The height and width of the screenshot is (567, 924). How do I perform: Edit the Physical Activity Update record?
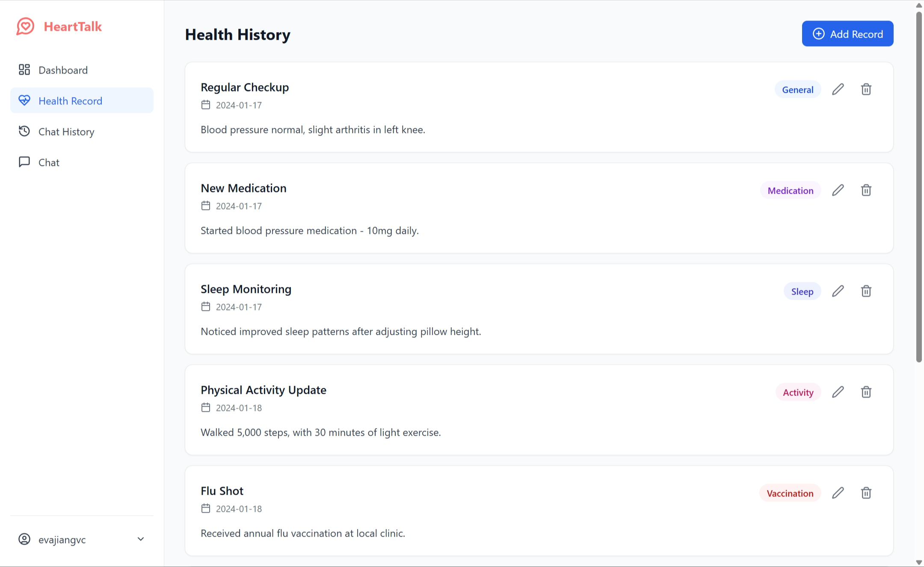(838, 392)
